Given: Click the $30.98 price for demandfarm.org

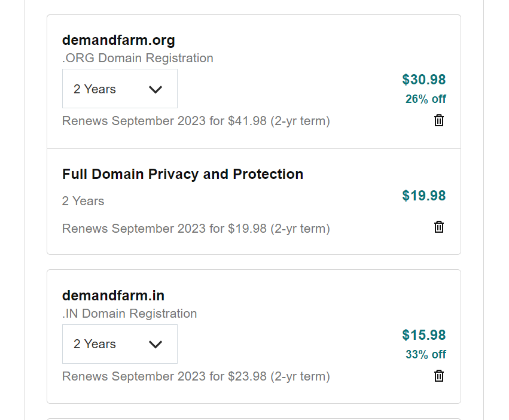Looking at the screenshot, I should click(x=424, y=80).
